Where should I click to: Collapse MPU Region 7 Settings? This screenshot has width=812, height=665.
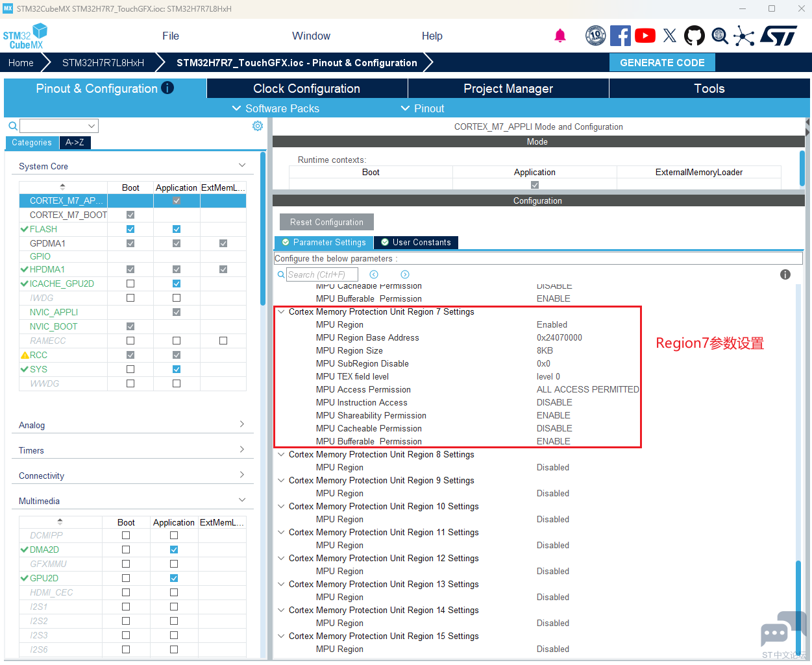coord(281,312)
